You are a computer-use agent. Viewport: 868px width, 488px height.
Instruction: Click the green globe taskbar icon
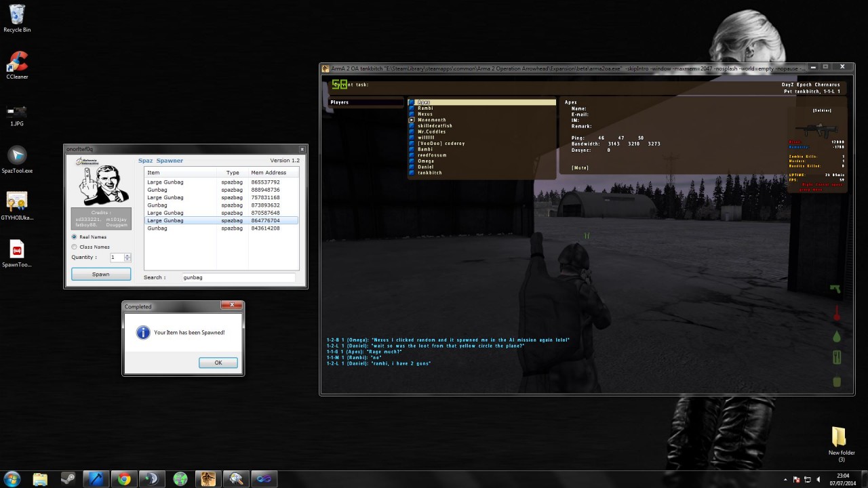tap(180, 479)
